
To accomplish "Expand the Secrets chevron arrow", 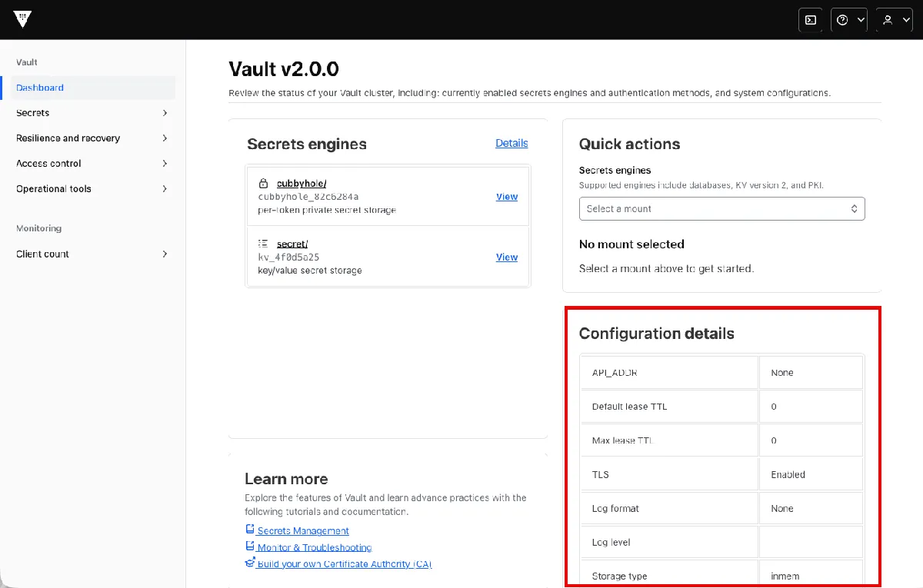I will [x=165, y=113].
